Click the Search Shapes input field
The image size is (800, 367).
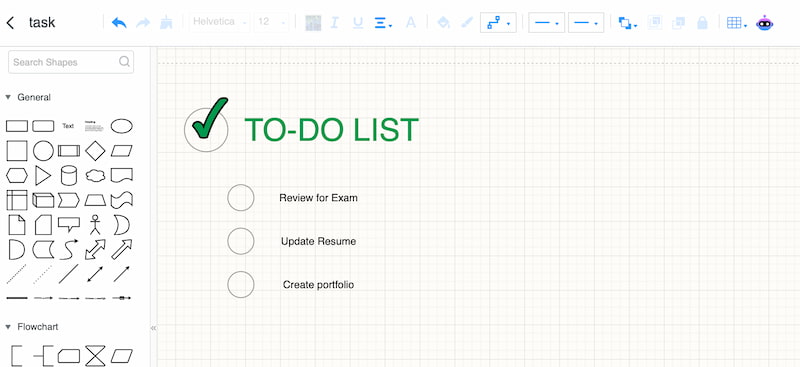71,62
